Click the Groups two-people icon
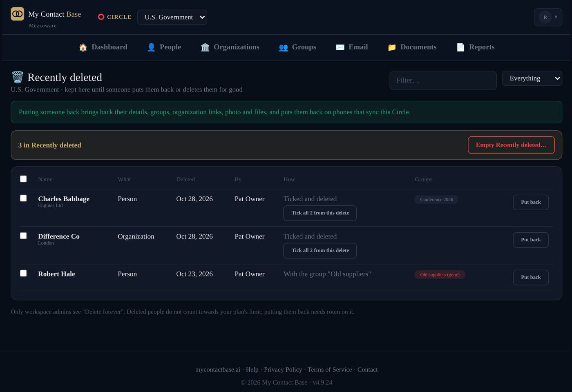Viewport: 572px width, 392px height. [283, 47]
